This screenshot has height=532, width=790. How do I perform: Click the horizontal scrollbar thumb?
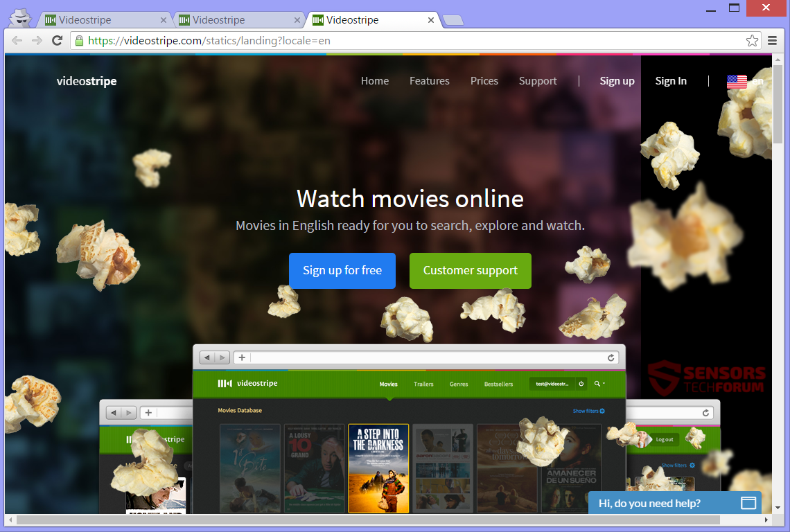click(x=368, y=520)
